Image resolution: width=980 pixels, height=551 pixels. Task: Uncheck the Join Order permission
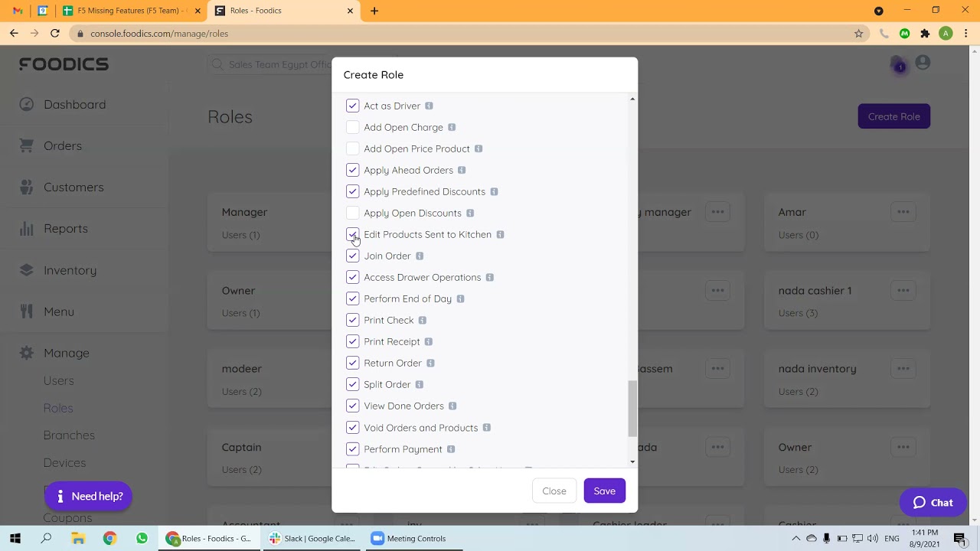(352, 256)
